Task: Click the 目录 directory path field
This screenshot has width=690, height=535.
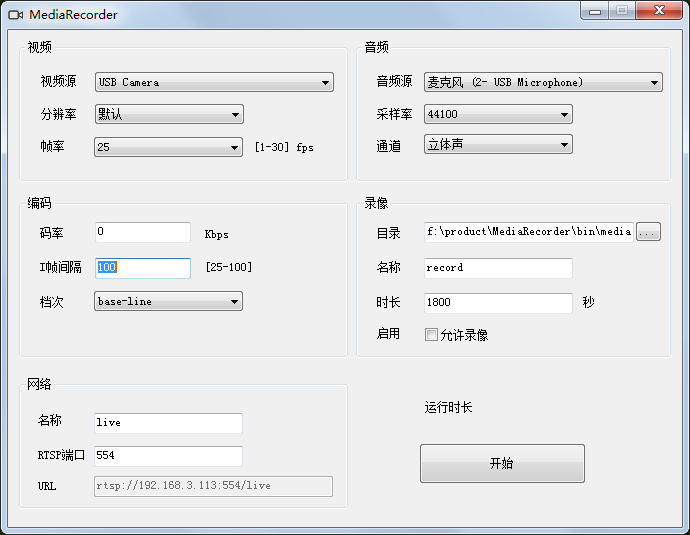Action: [528, 232]
